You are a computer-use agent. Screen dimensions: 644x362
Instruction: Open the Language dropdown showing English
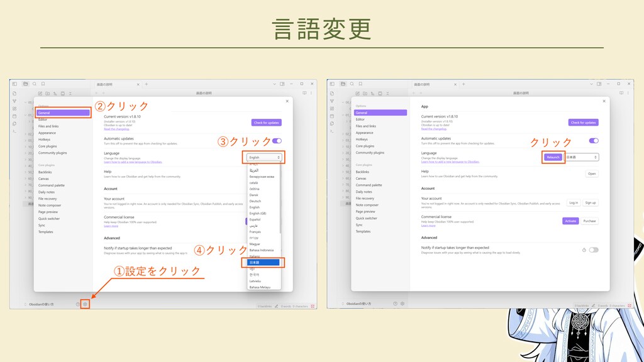pyautogui.click(x=264, y=157)
